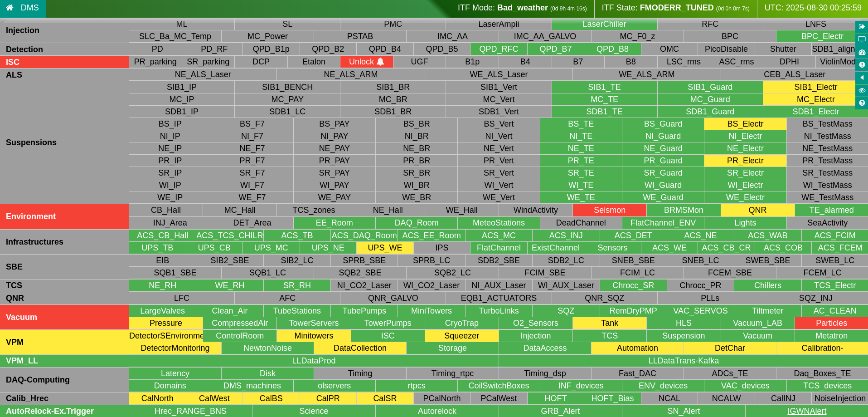This screenshot has height=417, width=868.
Task: Open the red Particles flag
Action: [x=831, y=323]
